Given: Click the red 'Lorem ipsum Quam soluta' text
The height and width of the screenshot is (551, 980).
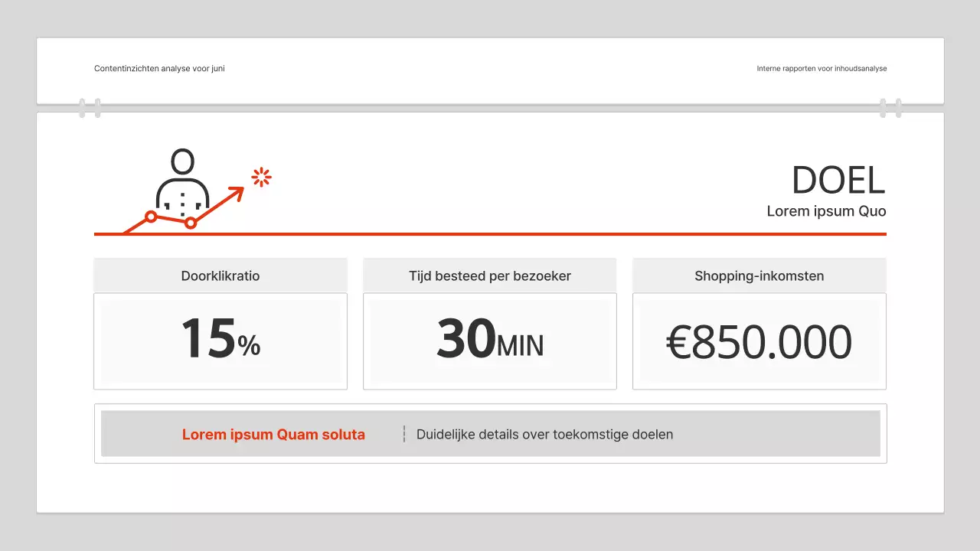Looking at the screenshot, I should [x=273, y=435].
